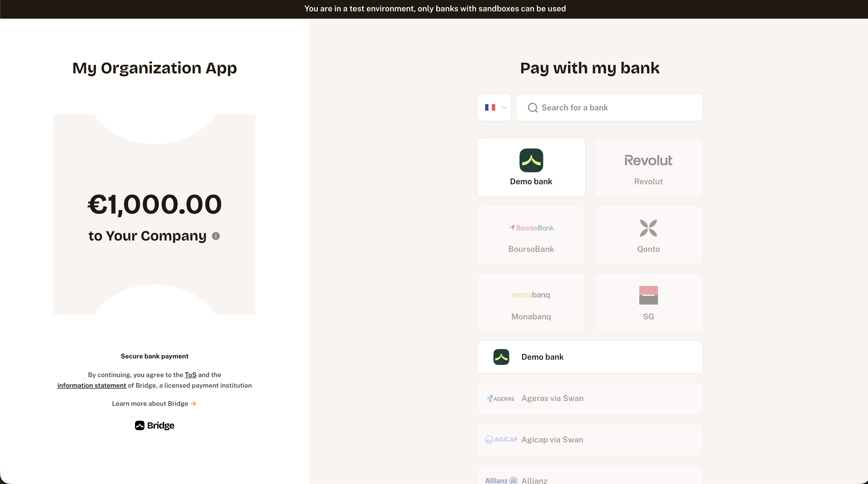Select Demo bank in the list row

(590, 357)
